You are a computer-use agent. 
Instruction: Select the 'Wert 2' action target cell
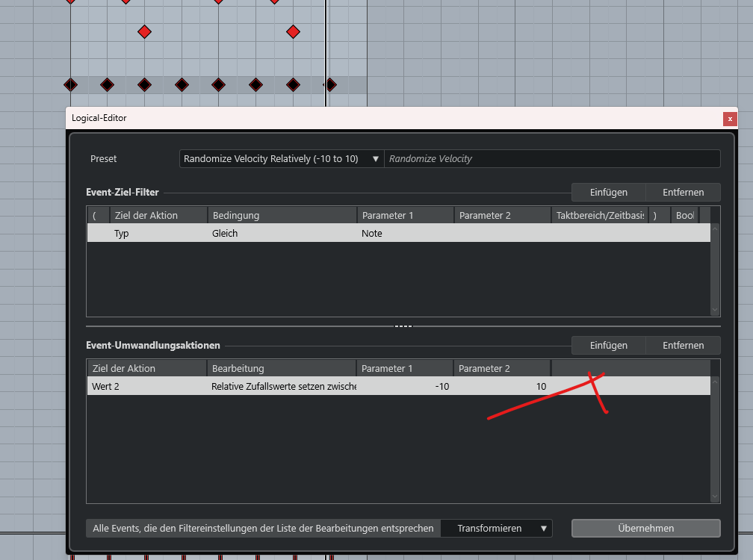[105, 387]
